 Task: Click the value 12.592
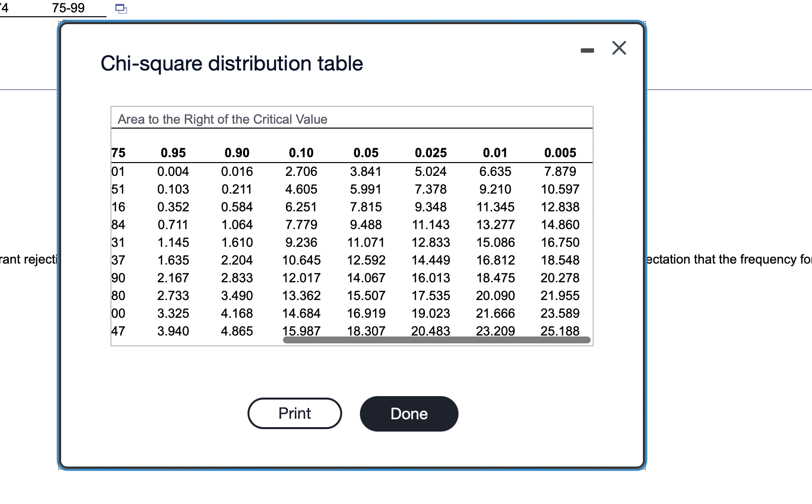[366, 260]
